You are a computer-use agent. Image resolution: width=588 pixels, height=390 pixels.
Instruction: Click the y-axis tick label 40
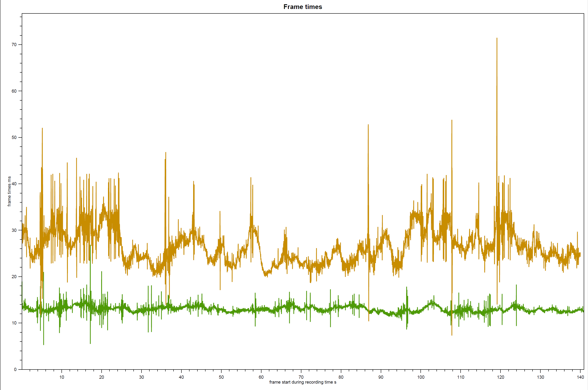(14, 184)
